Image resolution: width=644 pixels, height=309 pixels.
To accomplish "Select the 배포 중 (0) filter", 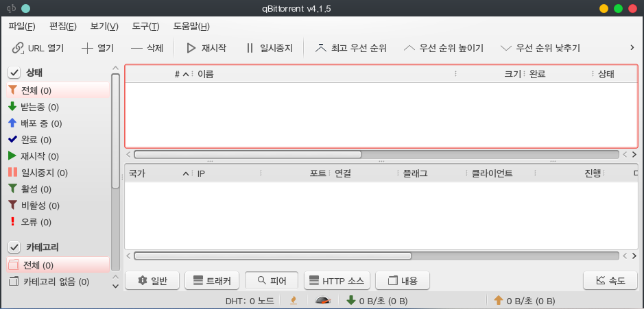I will click(58, 123).
